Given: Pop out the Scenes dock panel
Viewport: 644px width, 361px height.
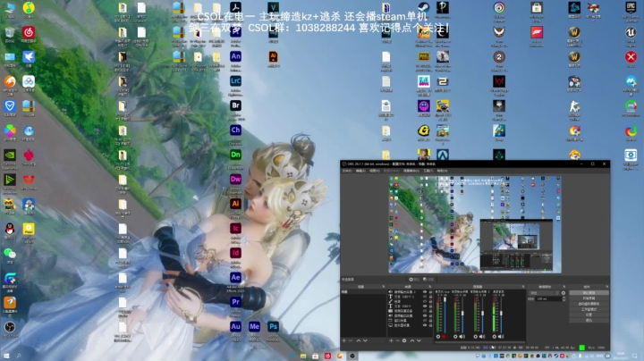Looking at the screenshot, I should (x=383, y=287).
